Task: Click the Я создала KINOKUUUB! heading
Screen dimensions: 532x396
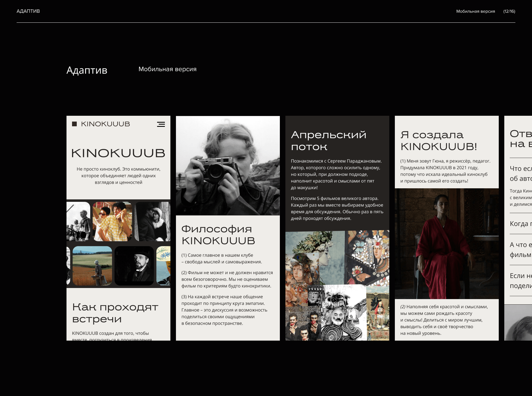Action: (x=439, y=141)
